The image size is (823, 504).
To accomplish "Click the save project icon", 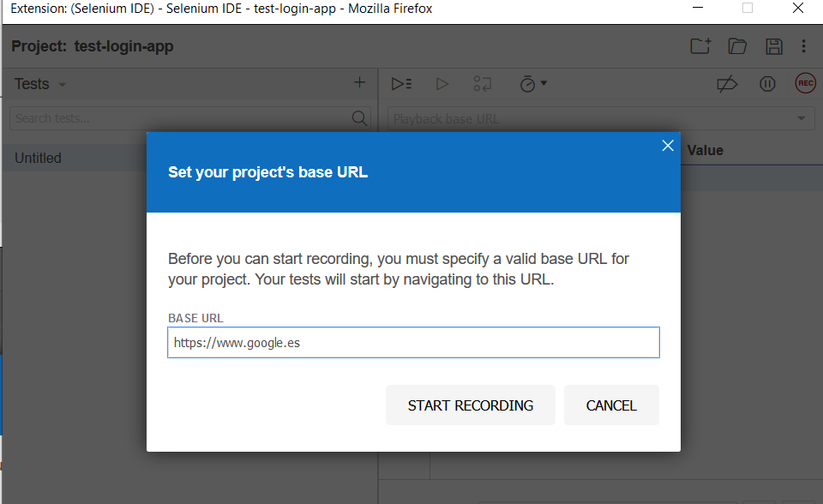I will 774,46.
